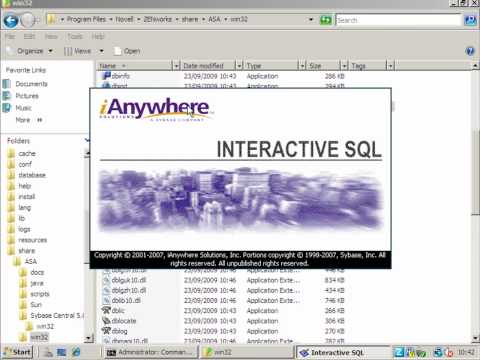
Task: Open the Music favorite link
Action: 23,108
